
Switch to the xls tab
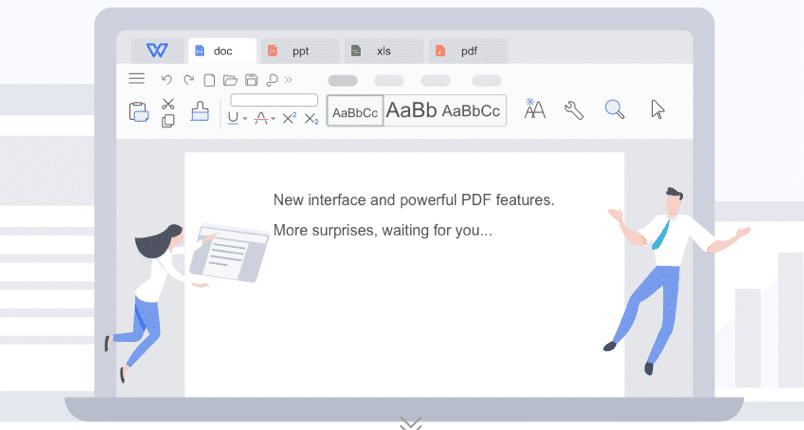coord(384,51)
